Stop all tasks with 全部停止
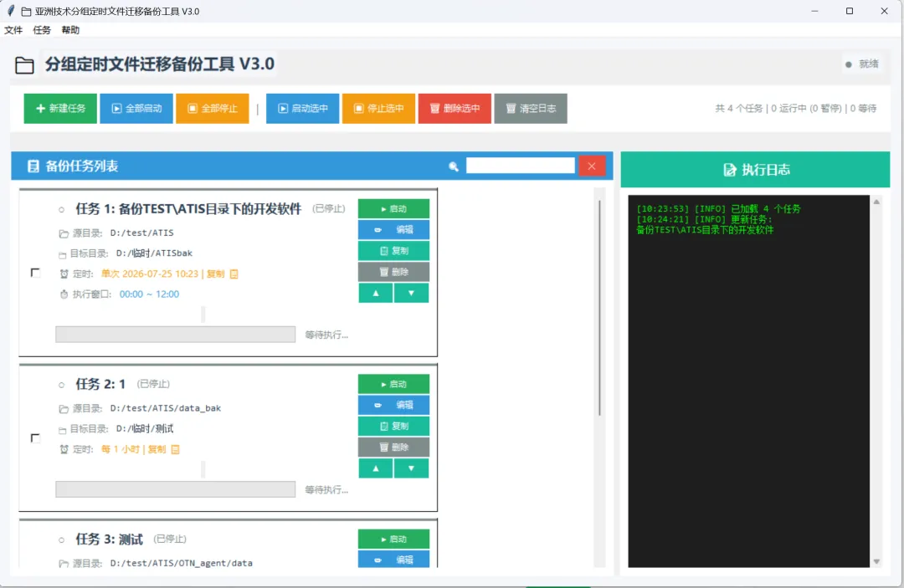This screenshot has height=588, width=904. tap(212, 108)
